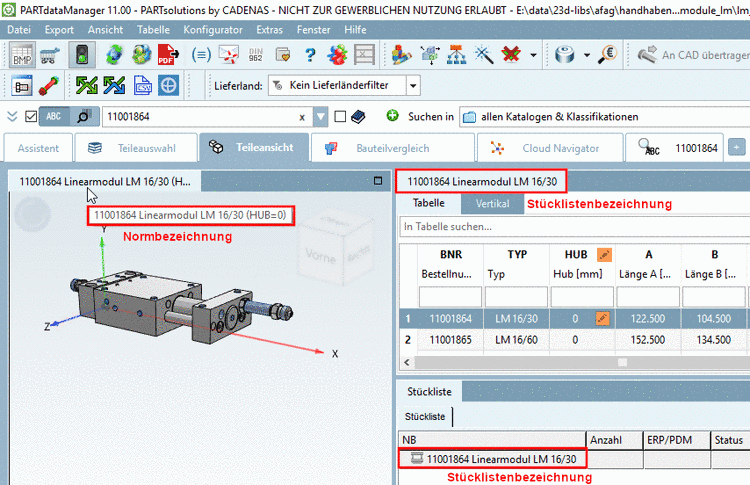Click the blue-green crossed arrows icon
Image resolution: width=750 pixels, height=485 pixels.
(114, 86)
